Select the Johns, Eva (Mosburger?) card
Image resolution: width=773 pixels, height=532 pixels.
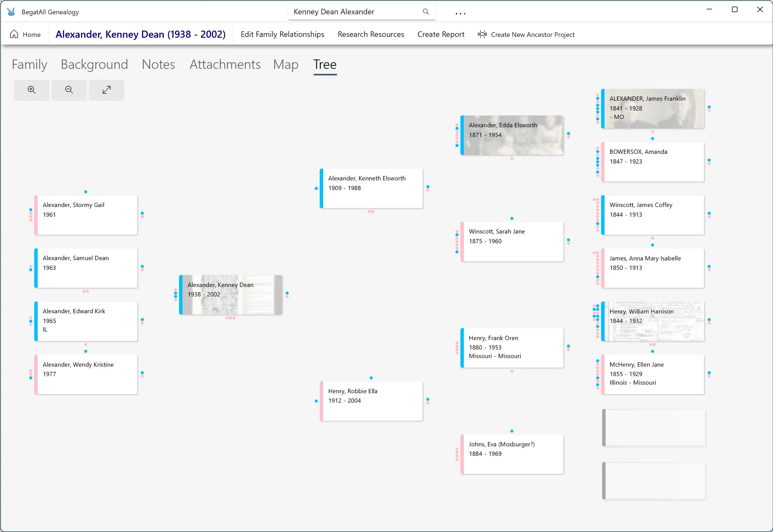(512, 454)
